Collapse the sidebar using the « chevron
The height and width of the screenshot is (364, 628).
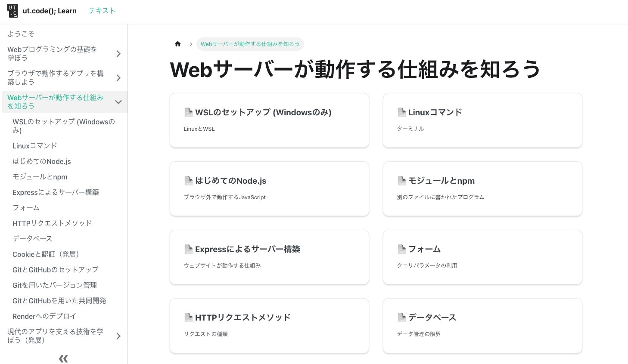click(x=63, y=358)
